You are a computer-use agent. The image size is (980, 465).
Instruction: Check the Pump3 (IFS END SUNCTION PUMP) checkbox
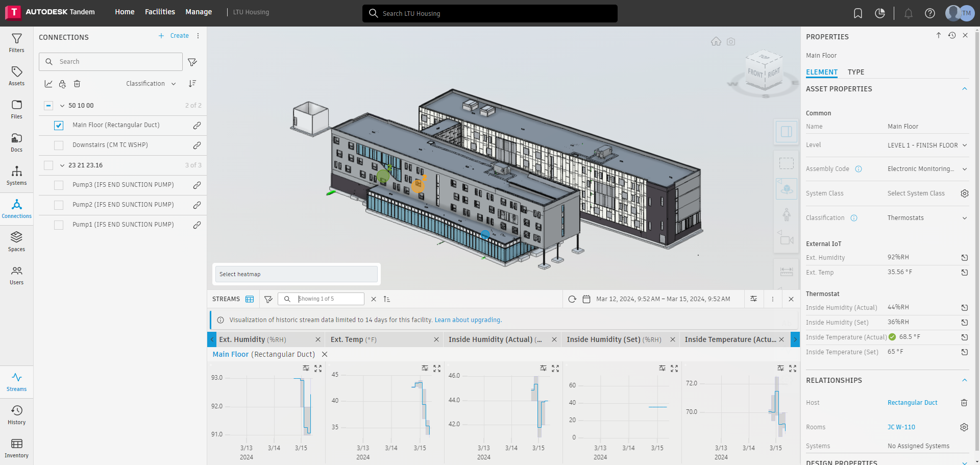(x=59, y=185)
